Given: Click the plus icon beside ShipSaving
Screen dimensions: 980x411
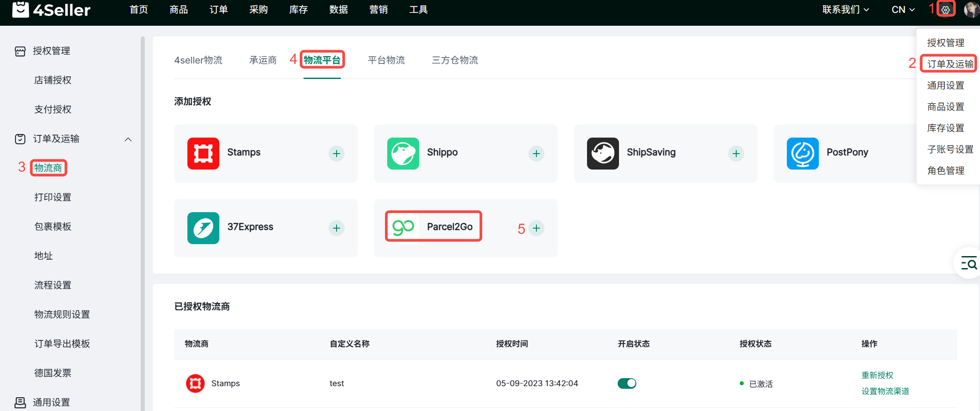Looking at the screenshot, I should coord(736,154).
